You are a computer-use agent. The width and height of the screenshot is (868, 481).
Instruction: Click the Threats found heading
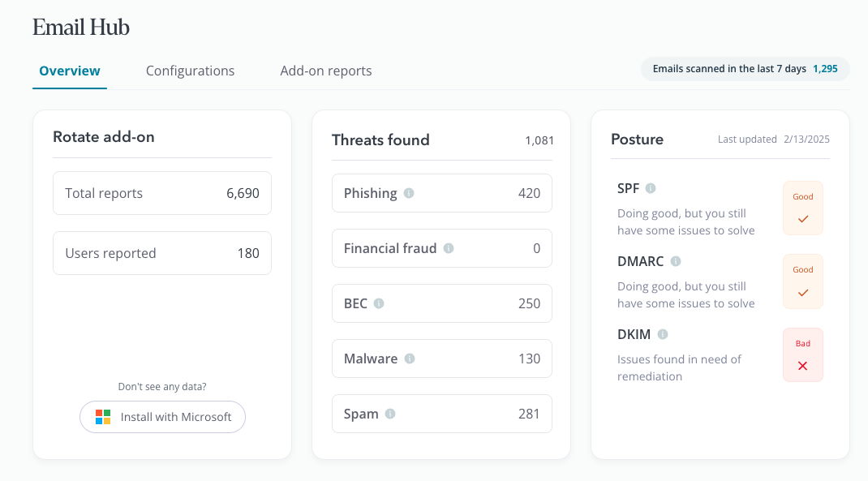(380, 140)
